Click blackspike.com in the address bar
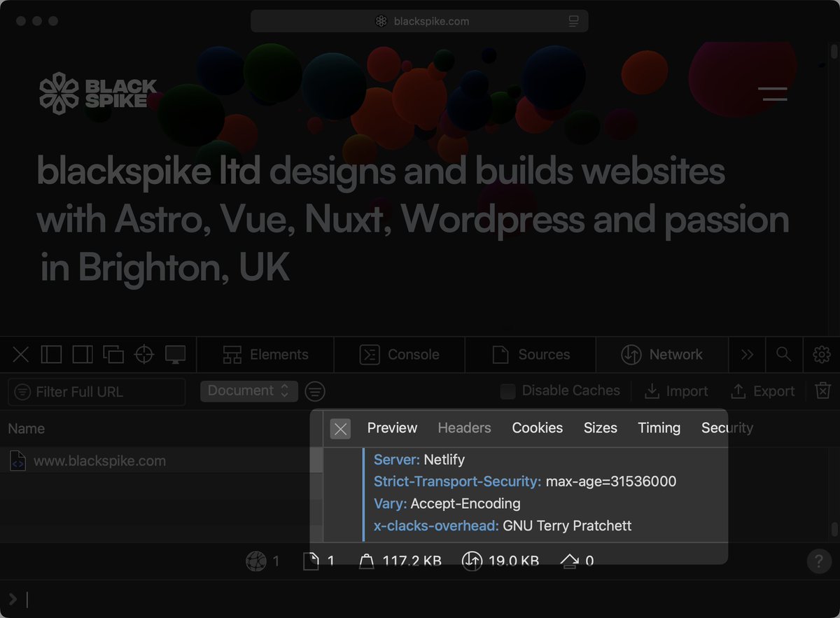The image size is (840, 618). pos(431,21)
